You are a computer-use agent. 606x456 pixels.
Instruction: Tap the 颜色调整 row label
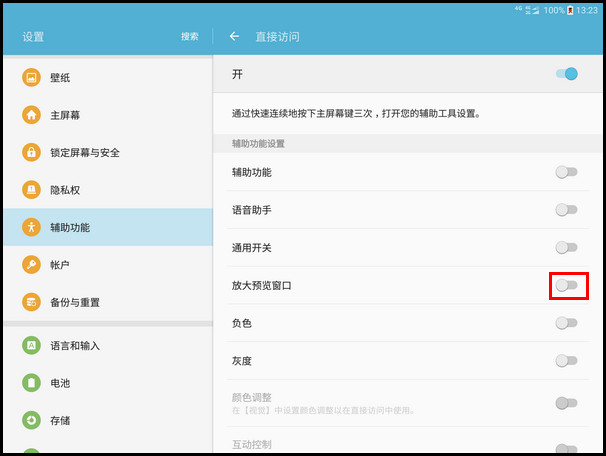[x=252, y=397]
